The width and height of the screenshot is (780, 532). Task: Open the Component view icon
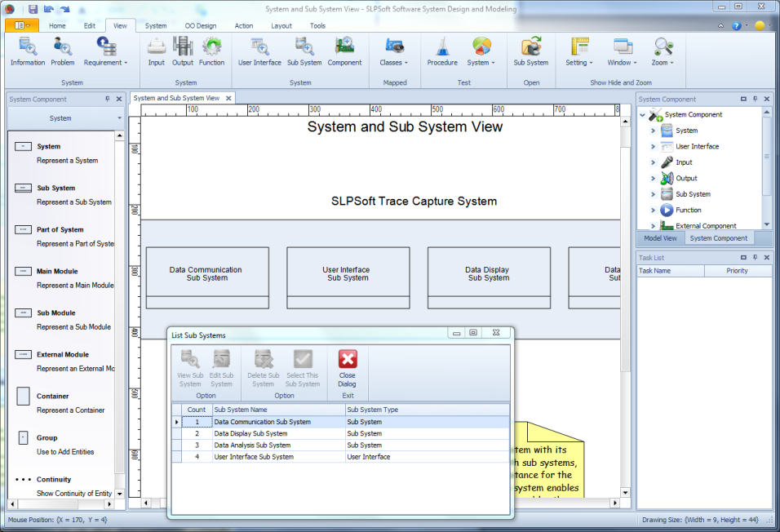point(345,51)
